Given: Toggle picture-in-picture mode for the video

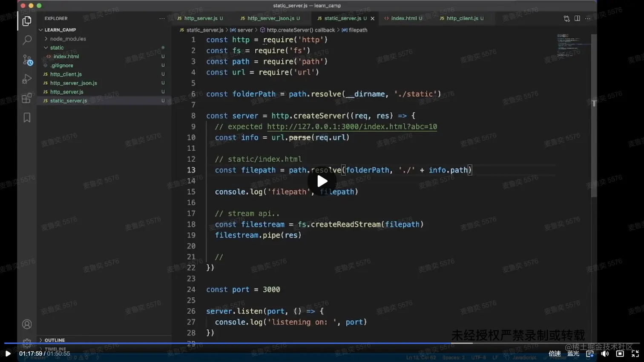Looking at the screenshot, I should (620, 353).
